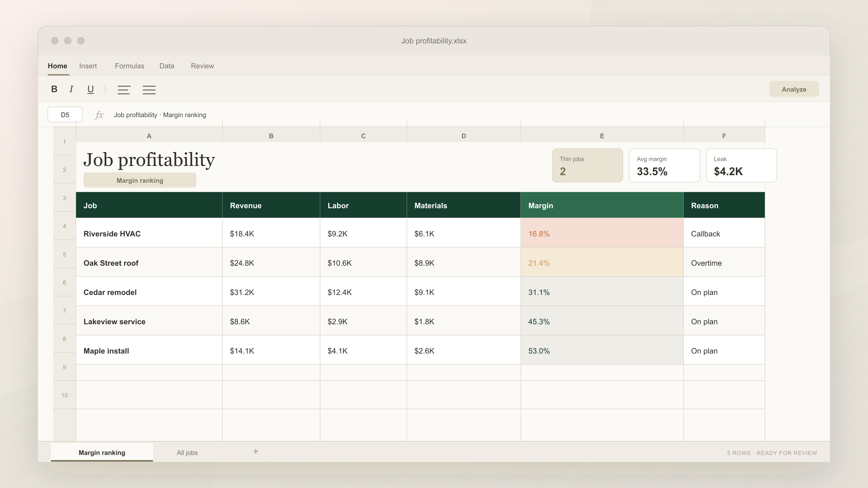The image size is (868, 488).
Task: Click the $12.4K labor cell
Action: coord(363,291)
